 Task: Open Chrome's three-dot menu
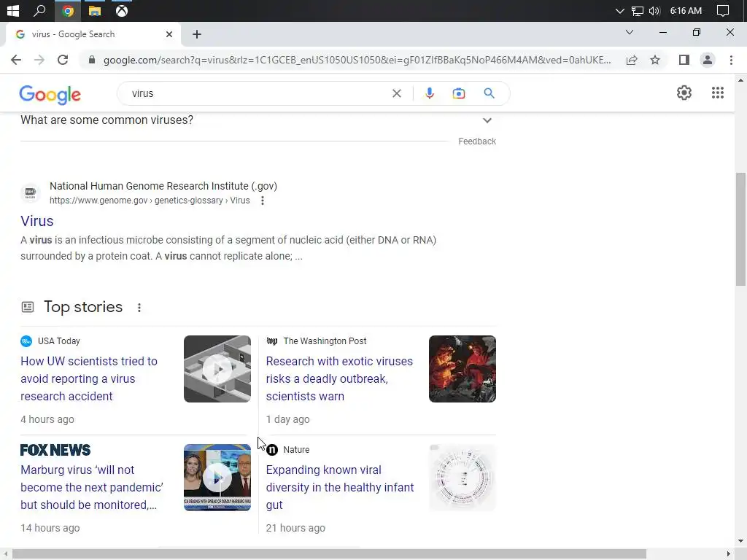[x=731, y=60]
